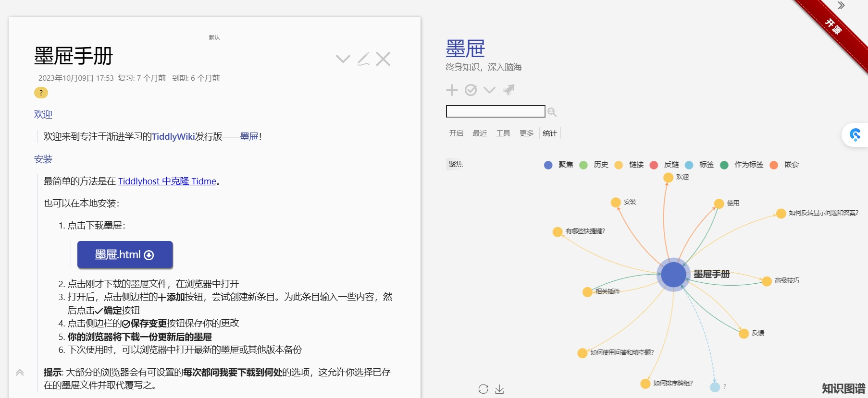Select the 相关插件 graph node

(587, 292)
